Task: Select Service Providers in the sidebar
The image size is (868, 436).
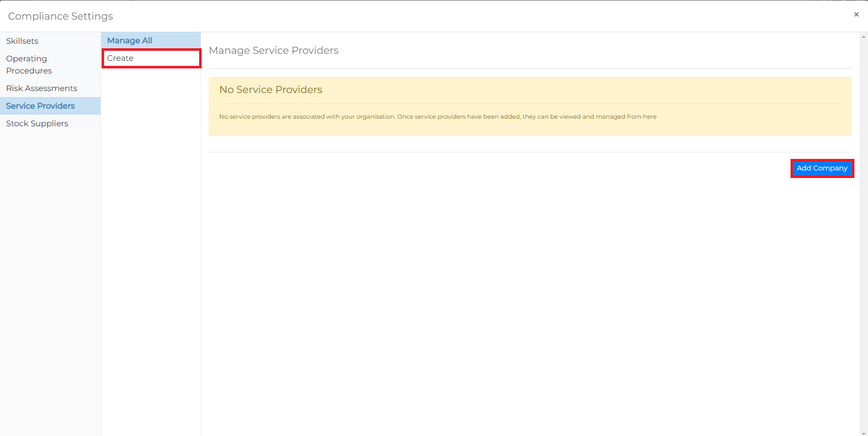Action: click(x=40, y=106)
